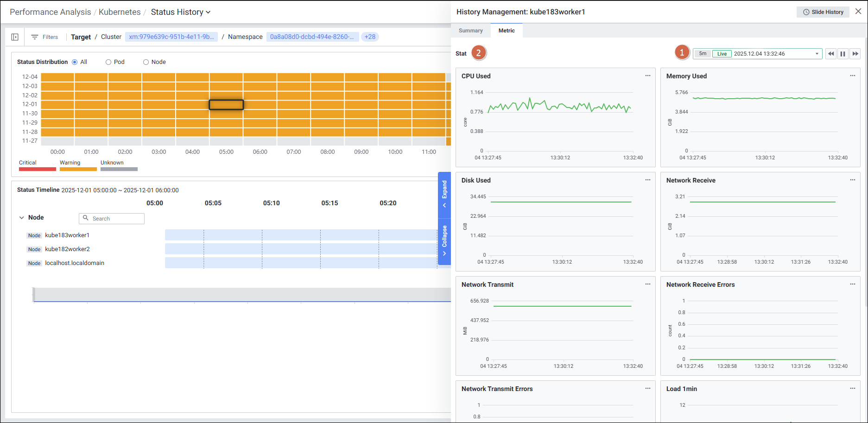Open CPU Used chart options menu
Image resolution: width=868 pixels, height=423 pixels.
tap(647, 76)
